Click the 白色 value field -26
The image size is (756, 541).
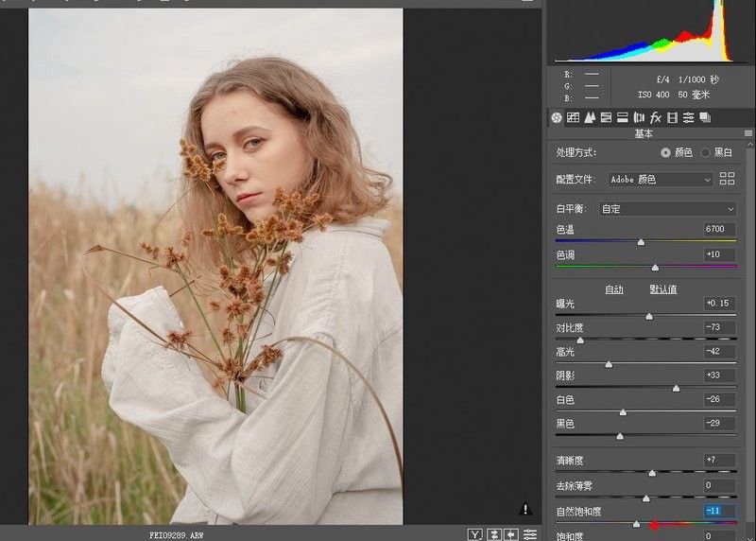[x=719, y=399]
